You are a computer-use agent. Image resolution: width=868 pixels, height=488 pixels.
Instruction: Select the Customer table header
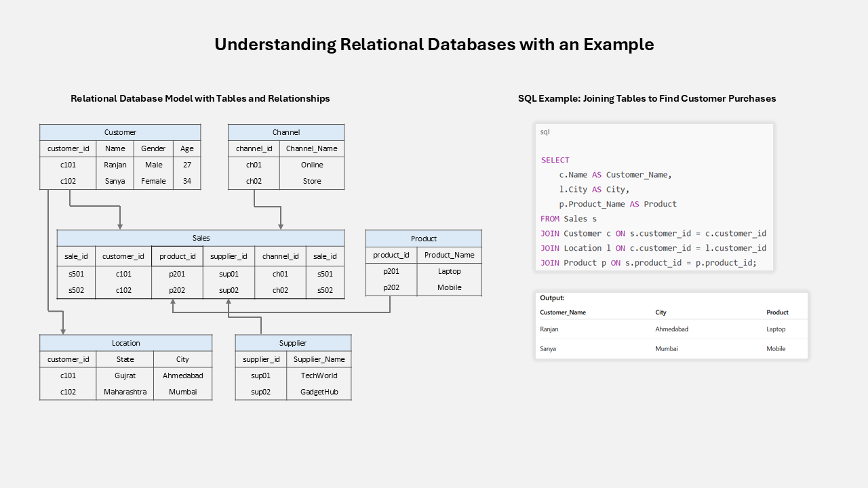pos(120,132)
